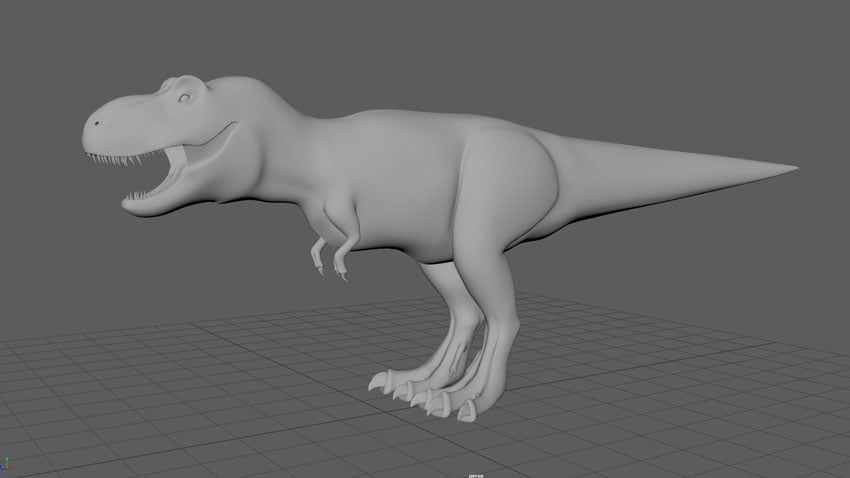850x478 pixels.
Task: Click the XYZ axis orientation gizmo
Action: 6,465
